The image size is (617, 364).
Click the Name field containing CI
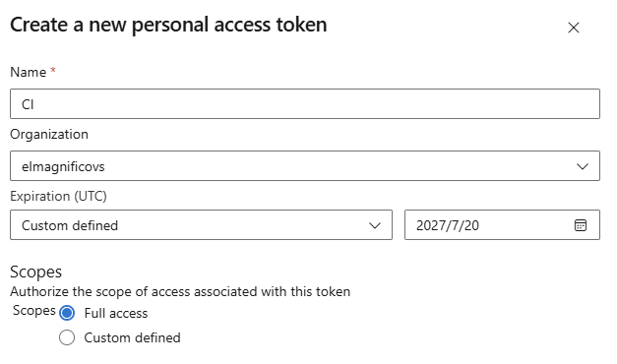305,104
